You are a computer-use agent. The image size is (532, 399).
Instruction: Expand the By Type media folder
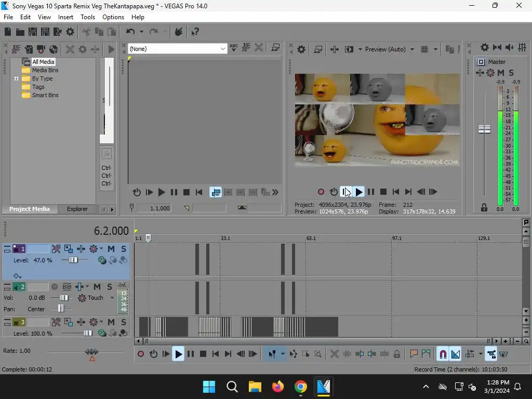pyautogui.click(x=16, y=79)
